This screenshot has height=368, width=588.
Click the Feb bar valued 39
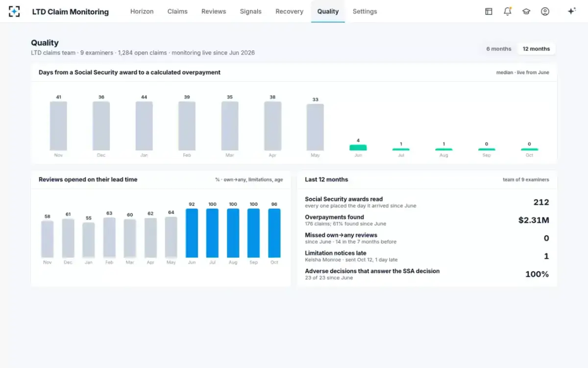[187, 126]
